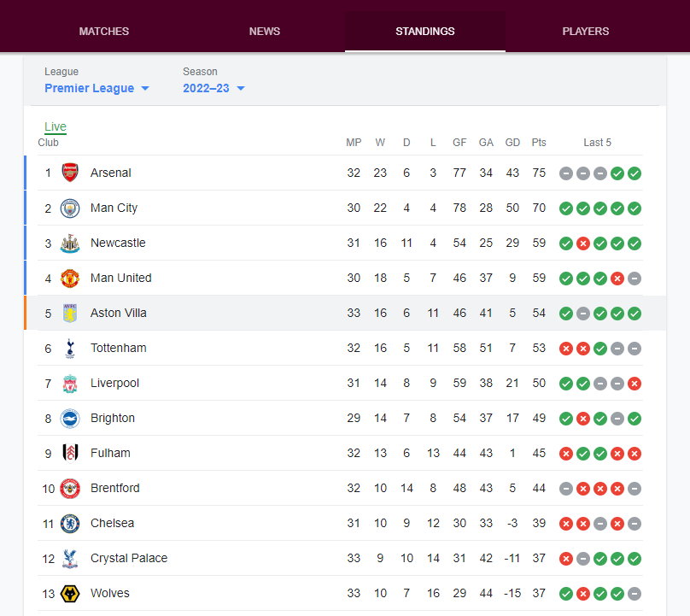Open the Aston Villa team row
Screen dimensions: 690x616
pyautogui.click(x=346, y=313)
